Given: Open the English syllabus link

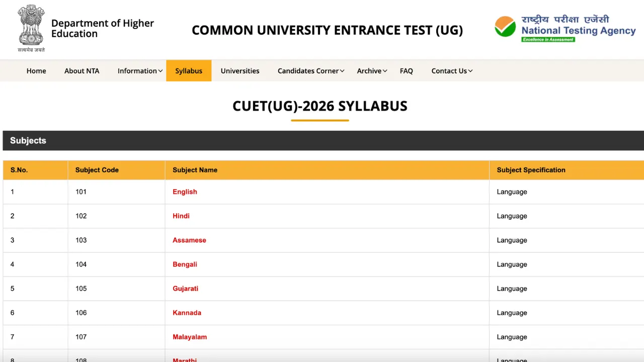Looking at the screenshot, I should (x=185, y=192).
